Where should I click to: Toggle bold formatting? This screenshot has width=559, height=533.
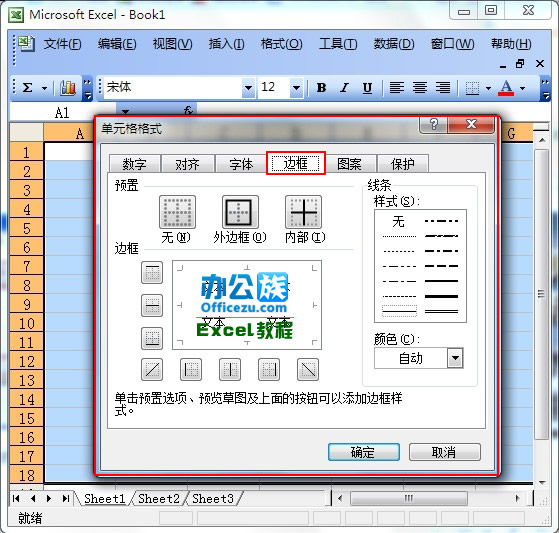[x=321, y=87]
